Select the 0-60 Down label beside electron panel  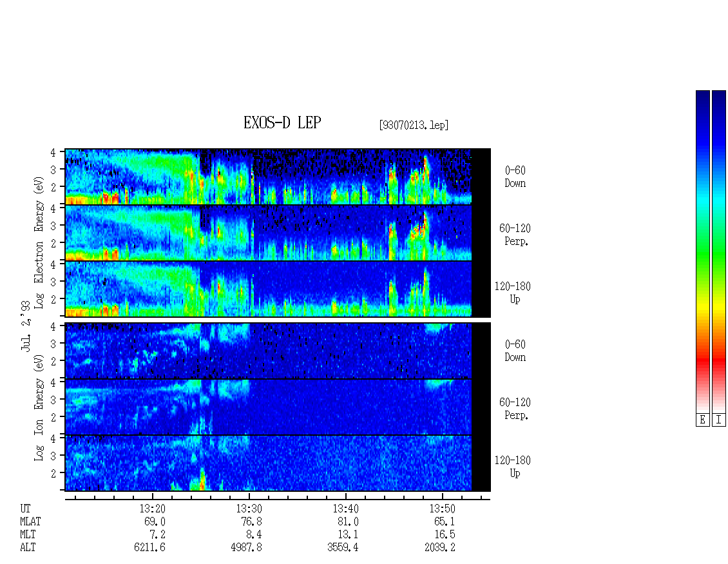(515, 177)
